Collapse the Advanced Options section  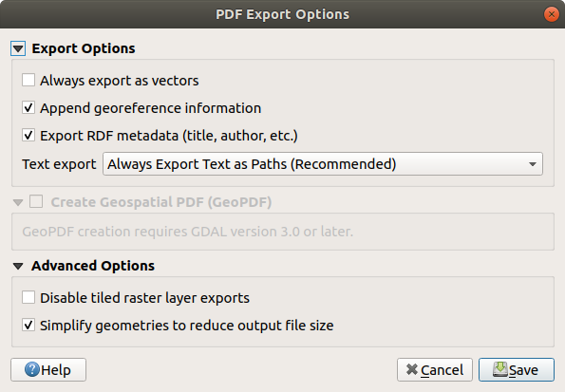[18, 267]
